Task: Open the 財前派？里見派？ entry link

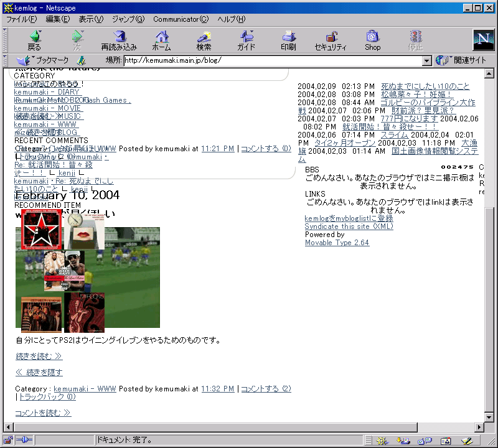Action: [423, 111]
